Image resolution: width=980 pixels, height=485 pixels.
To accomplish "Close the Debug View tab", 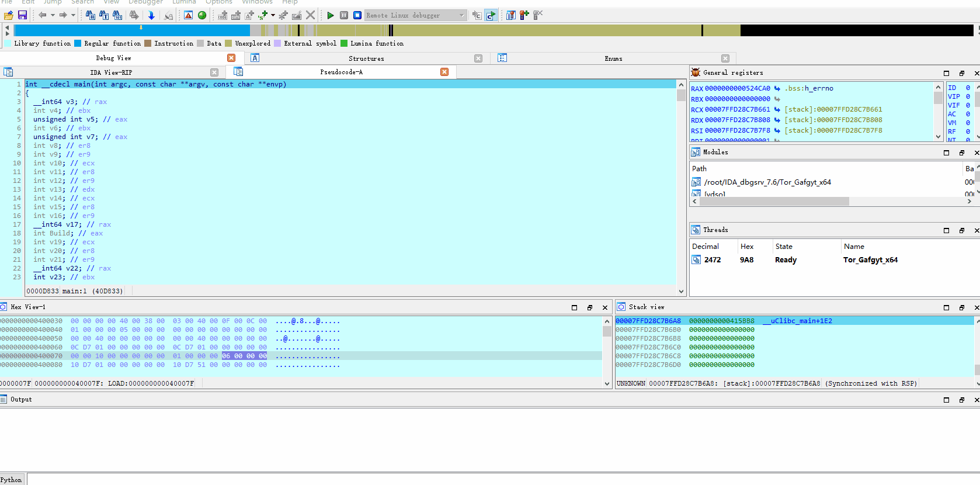I will click(x=231, y=58).
